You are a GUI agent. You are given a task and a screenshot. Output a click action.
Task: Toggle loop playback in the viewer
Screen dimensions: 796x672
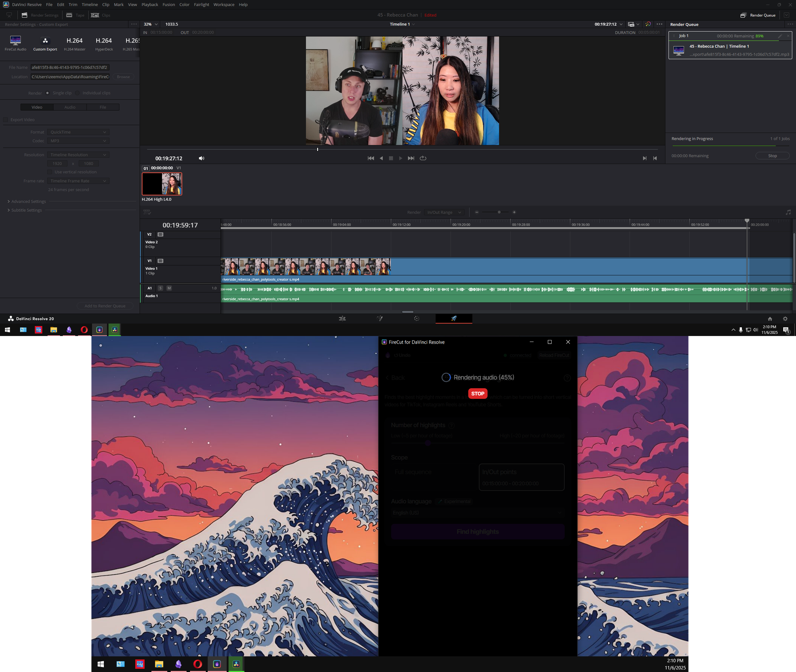click(423, 158)
